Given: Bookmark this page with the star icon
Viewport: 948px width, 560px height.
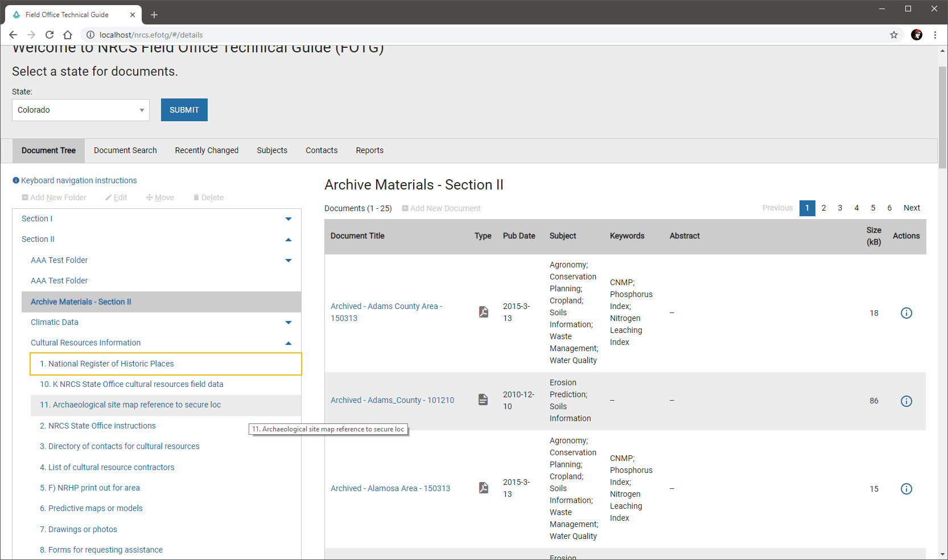Looking at the screenshot, I should 894,35.
